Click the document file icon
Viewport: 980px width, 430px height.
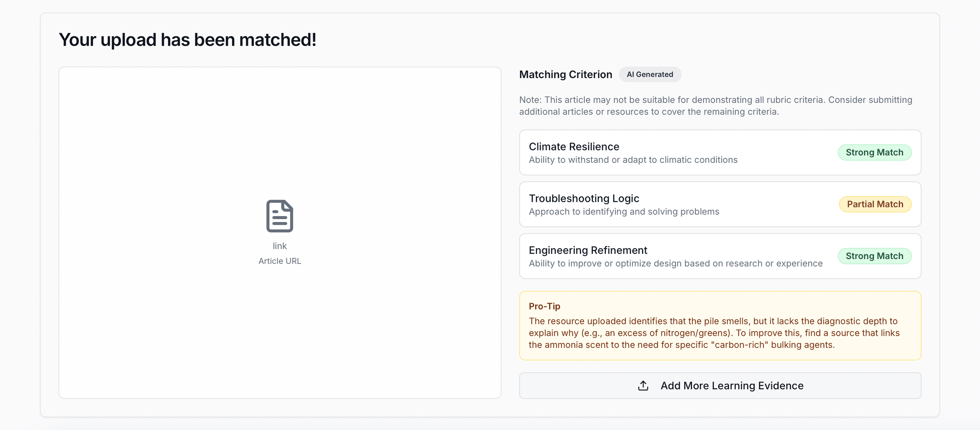tap(280, 216)
